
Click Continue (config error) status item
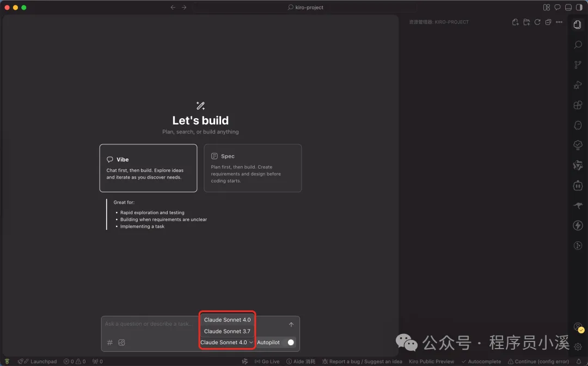(538, 362)
